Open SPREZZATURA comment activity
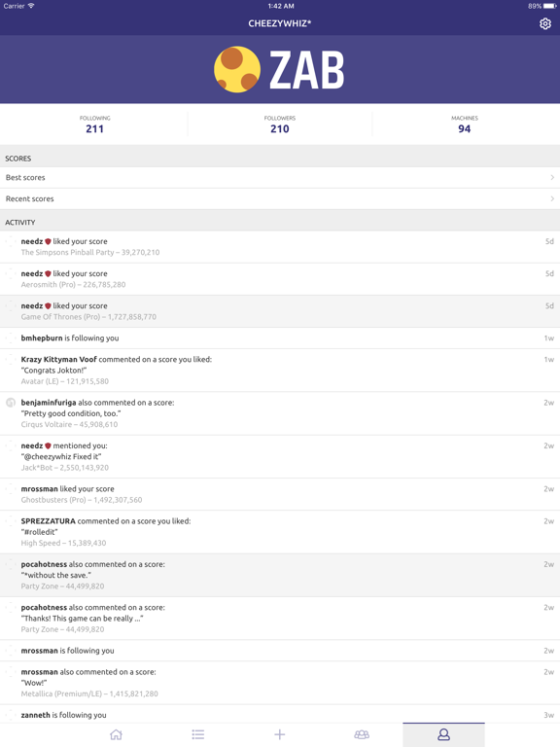The image size is (560, 747). (x=280, y=532)
